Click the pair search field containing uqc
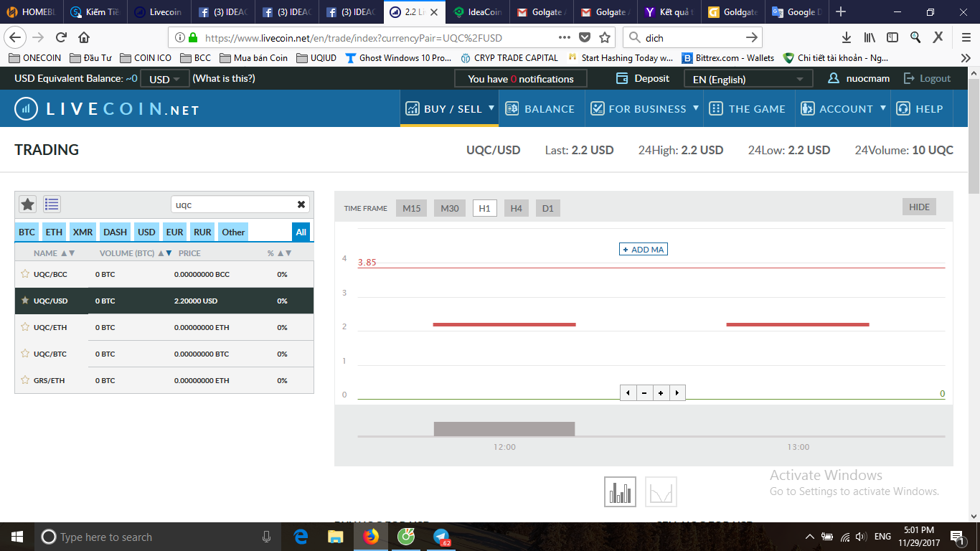980x551 pixels. 240,204
